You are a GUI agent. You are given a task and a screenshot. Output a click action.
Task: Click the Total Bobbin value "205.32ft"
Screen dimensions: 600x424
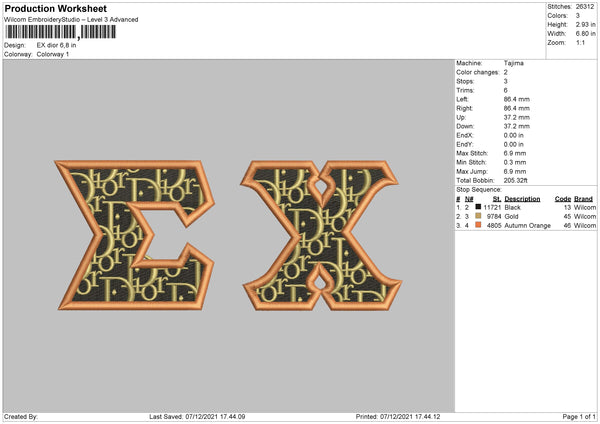(x=515, y=181)
